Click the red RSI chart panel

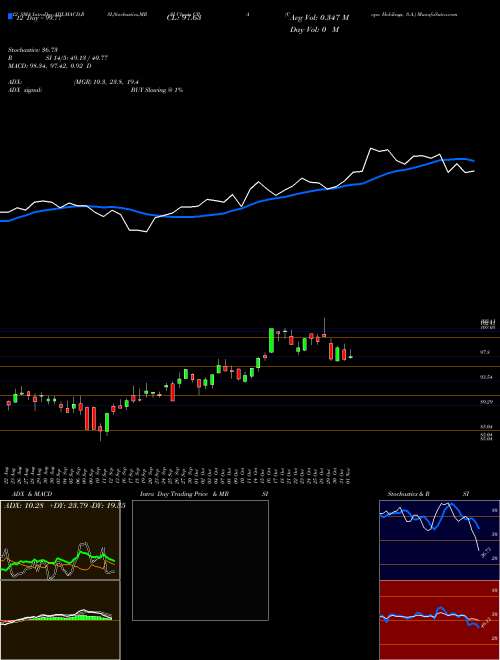pyautogui.click(x=439, y=620)
